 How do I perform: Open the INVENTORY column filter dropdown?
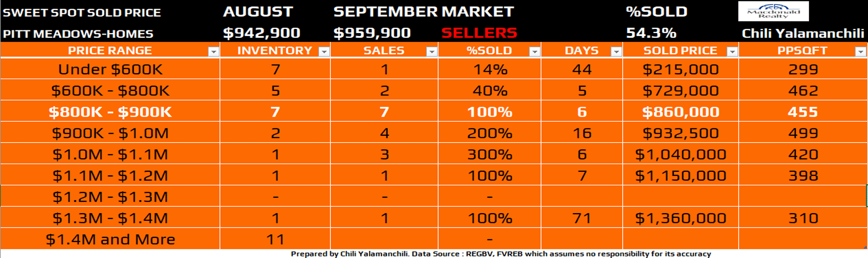(x=324, y=51)
